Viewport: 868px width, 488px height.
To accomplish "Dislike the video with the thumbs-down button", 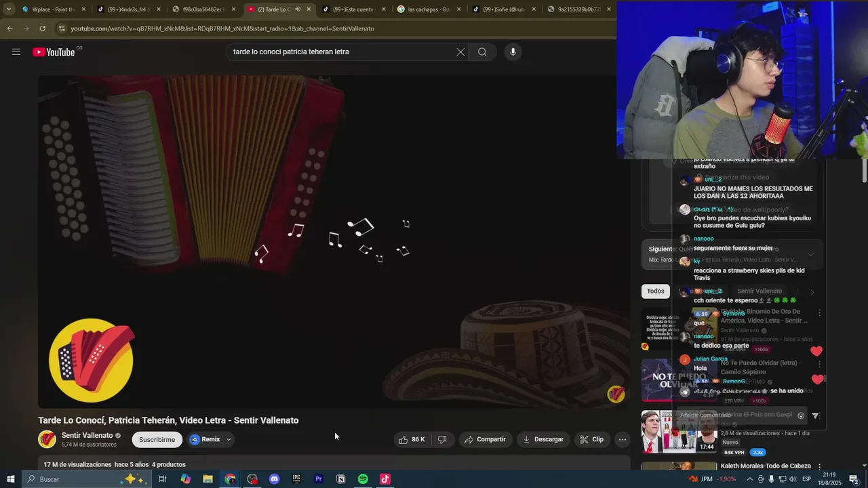I will point(442,439).
